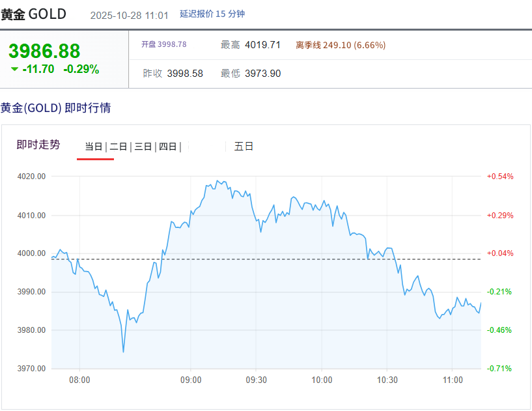Viewport: 532px width, 411px height.
Task: Click the -0.29% percentage change
Action: click(x=81, y=69)
